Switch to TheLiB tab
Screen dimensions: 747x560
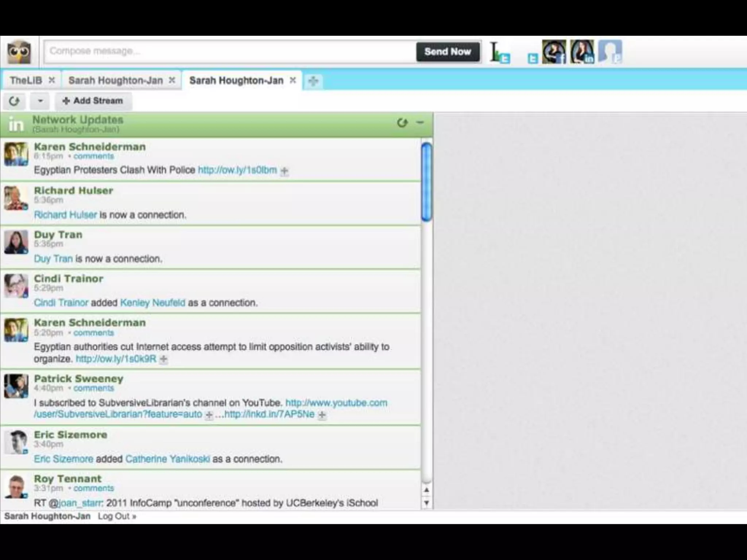pos(26,80)
